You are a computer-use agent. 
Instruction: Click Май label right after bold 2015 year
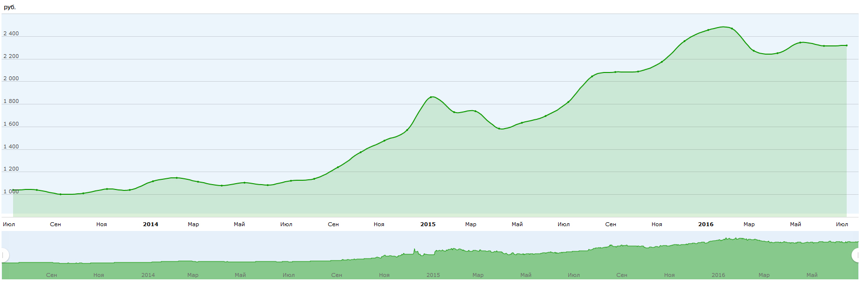click(x=517, y=224)
